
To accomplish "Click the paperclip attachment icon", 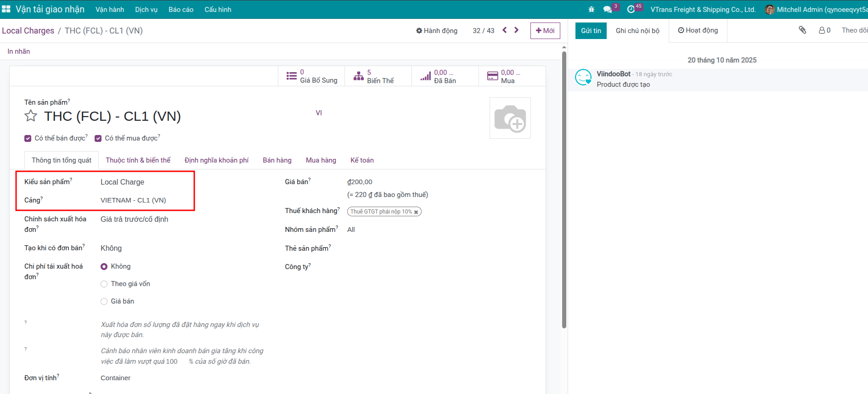I will 802,30.
